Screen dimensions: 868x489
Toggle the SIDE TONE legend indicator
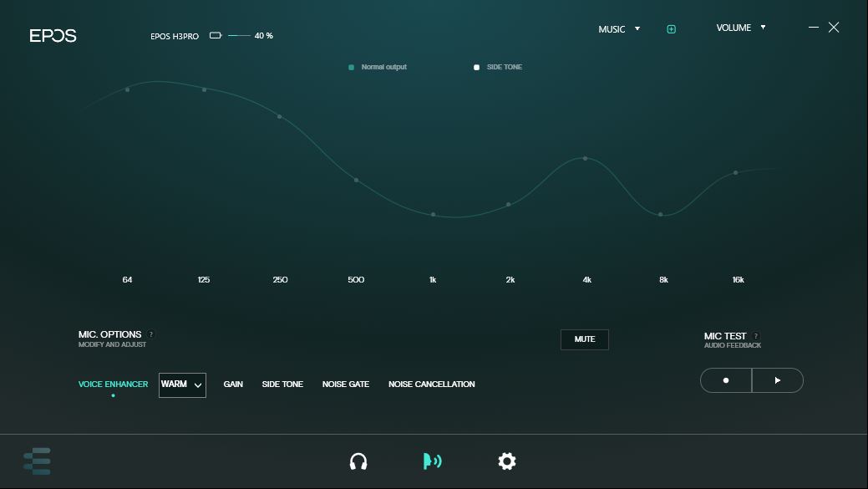point(477,68)
